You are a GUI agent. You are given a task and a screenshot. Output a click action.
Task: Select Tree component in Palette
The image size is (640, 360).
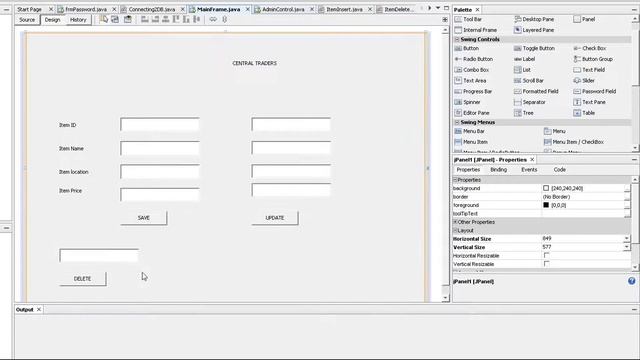pyautogui.click(x=524, y=113)
